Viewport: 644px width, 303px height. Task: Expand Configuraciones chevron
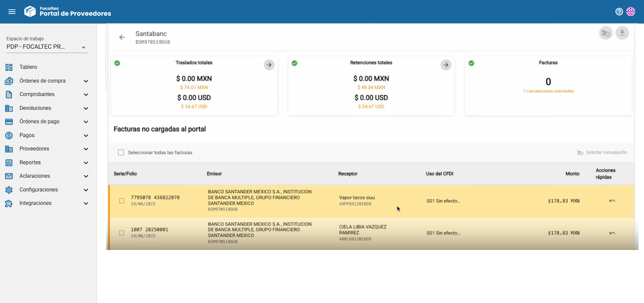click(86, 190)
